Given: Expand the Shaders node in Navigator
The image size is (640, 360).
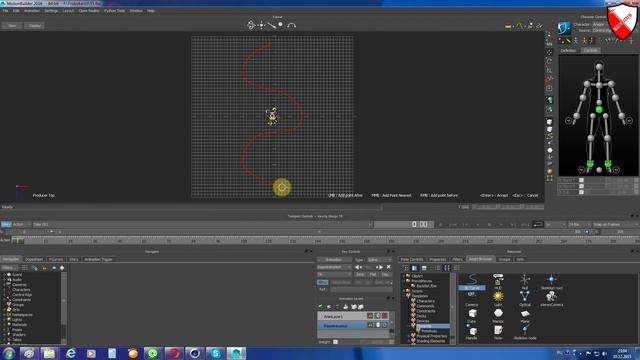Looking at the screenshot, I should click(4, 335).
